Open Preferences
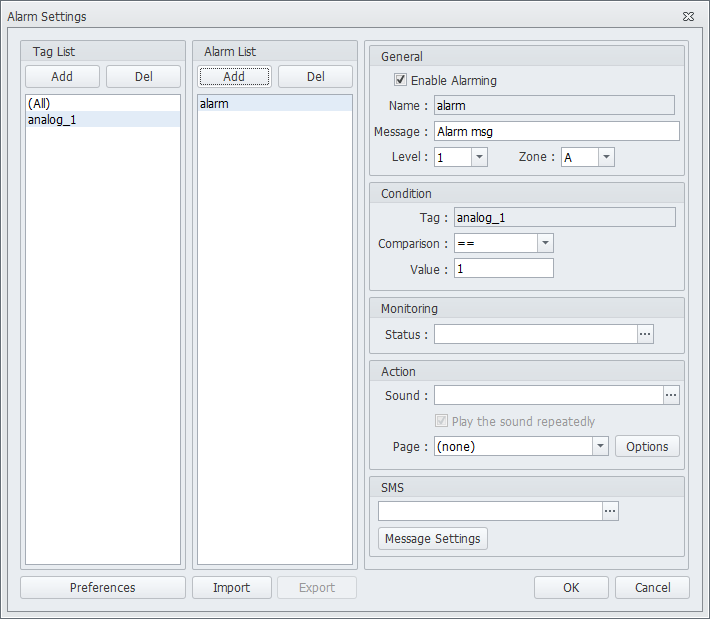 [x=103, y=587]
